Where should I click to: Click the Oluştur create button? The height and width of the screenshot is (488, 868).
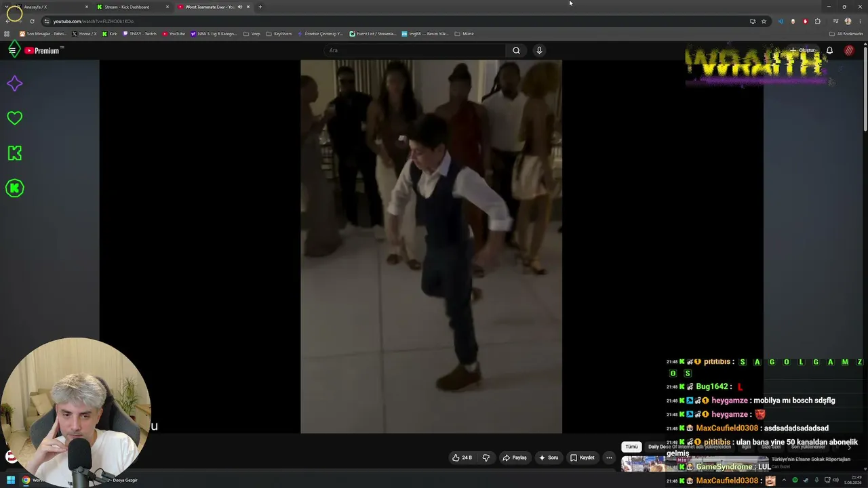click(802, 50)
